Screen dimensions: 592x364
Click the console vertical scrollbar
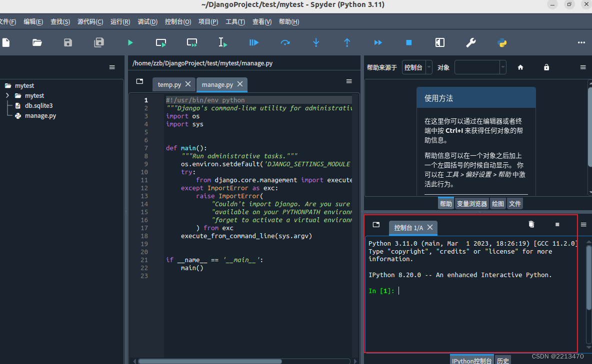pyautogui.click(x=588, y=279)
